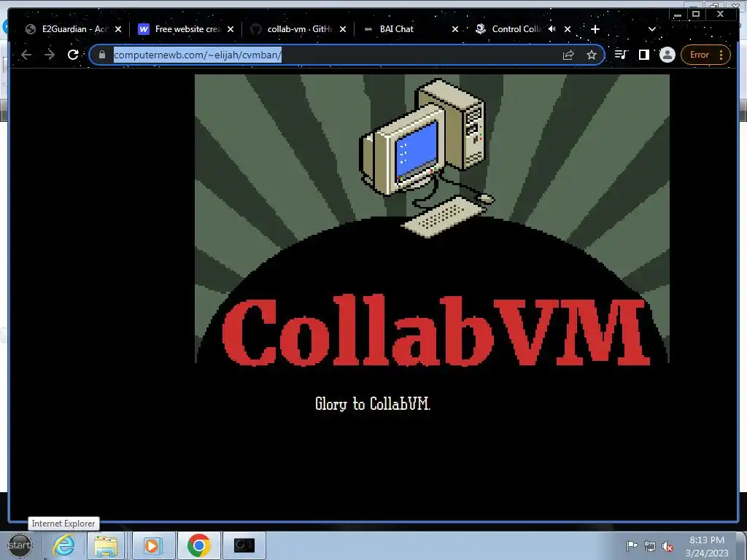
Task: Click the muted volume tray icon
Action: coord(667,546)
